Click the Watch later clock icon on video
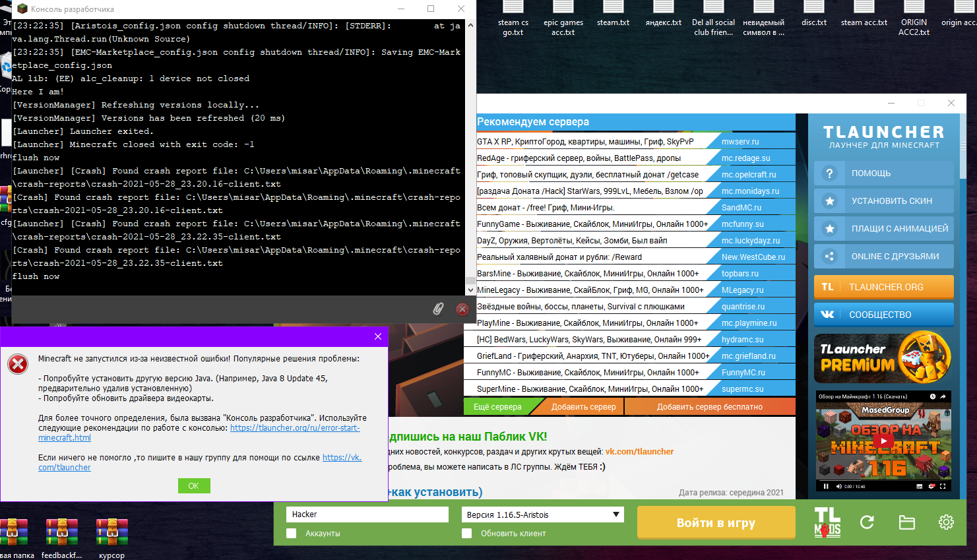Screen dimensions: 977x560 point(933,396)
